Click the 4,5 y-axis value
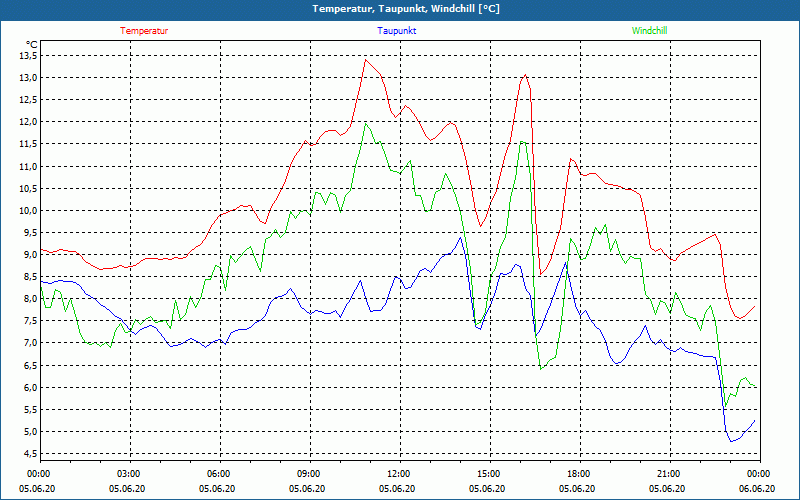Image resolution: width=800 pixels, height=500 pixels. (x=31, y=454)
